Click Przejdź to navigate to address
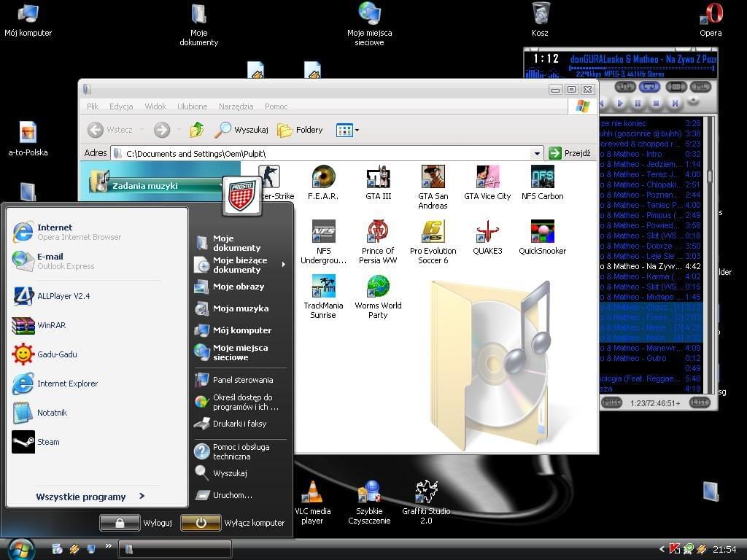The height and width of the screenshot is (560, 747). point(570,153)
